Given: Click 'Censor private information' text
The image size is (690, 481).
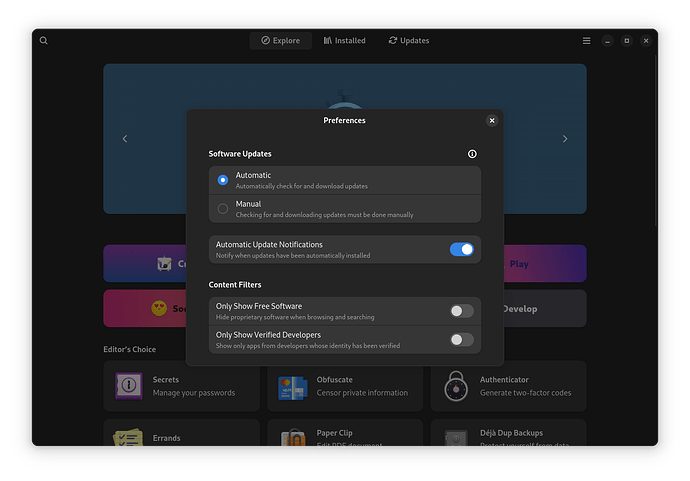Looking at the screenshot, I should point(362,393).
